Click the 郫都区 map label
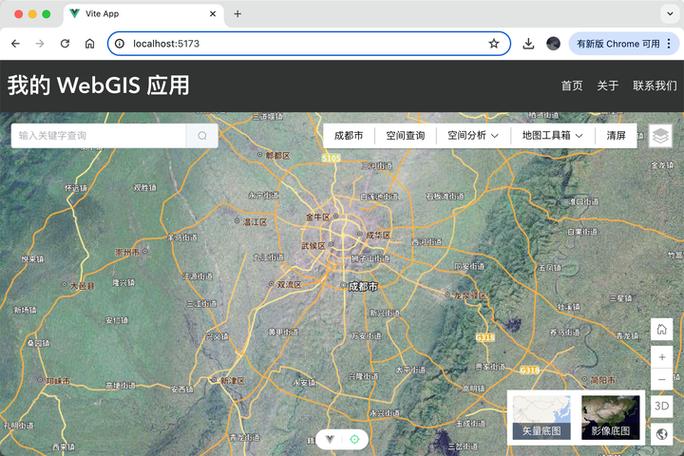This screenshot has width=684, height=456. tap(277, 156)
